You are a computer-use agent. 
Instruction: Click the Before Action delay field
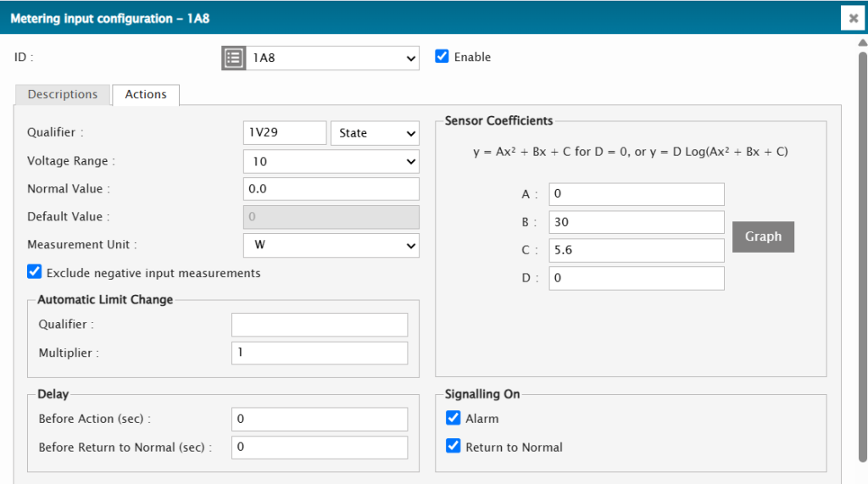coord(319,419)
